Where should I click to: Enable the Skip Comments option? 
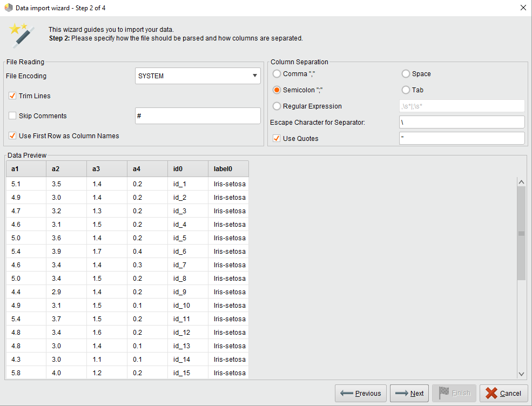pos(12,116)
